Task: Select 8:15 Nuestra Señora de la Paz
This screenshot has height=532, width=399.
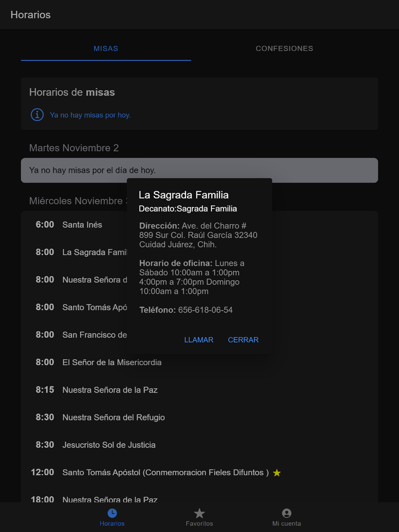Action: (x=199, y=390)
